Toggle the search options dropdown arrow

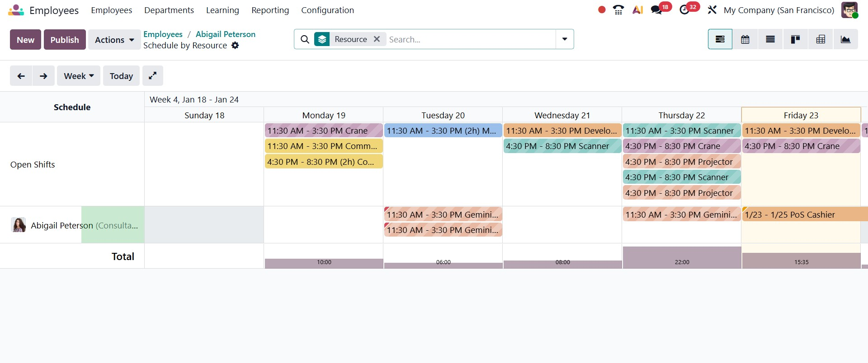coord(565,39)
